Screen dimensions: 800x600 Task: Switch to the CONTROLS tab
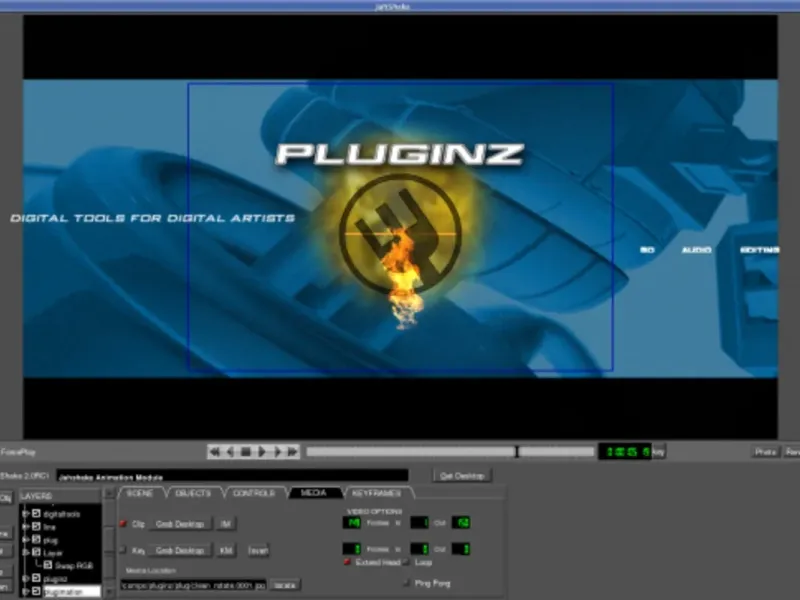pyautogui.click(x=254, y=493)
